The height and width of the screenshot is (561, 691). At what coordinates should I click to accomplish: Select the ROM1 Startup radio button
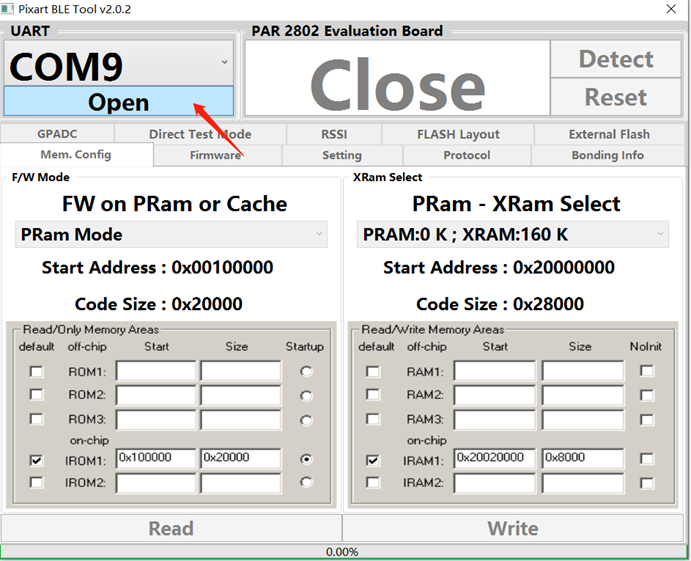pyautogui.click(x=306, y=371)
